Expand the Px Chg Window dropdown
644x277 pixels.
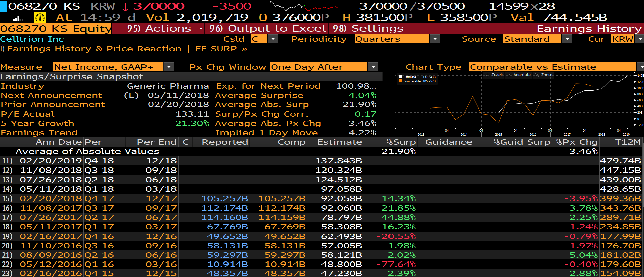373,67
